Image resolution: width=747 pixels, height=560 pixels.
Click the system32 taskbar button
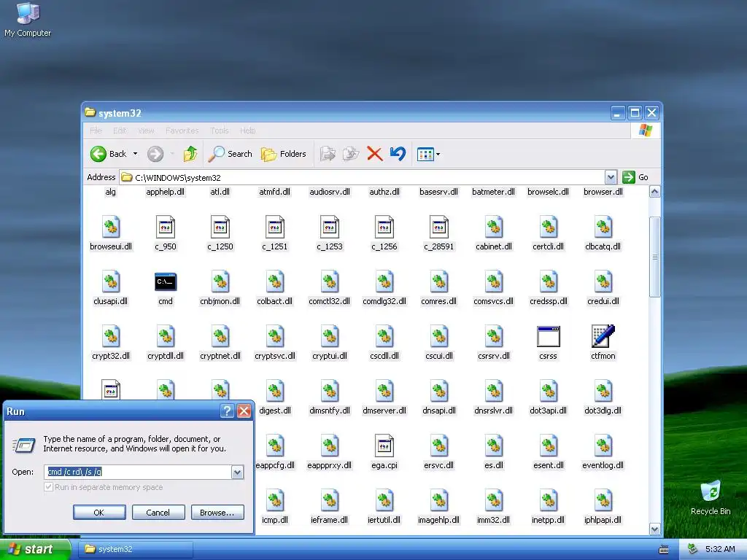pos(136,549)
